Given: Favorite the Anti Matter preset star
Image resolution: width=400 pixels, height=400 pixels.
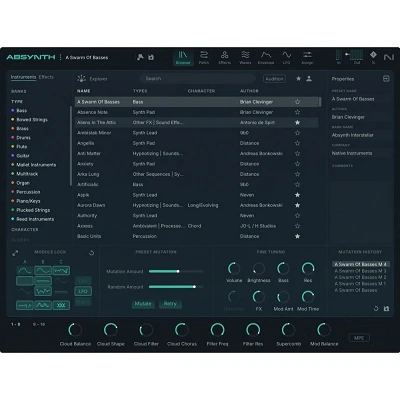Looking at the screenshot, I should click(297, 153).
